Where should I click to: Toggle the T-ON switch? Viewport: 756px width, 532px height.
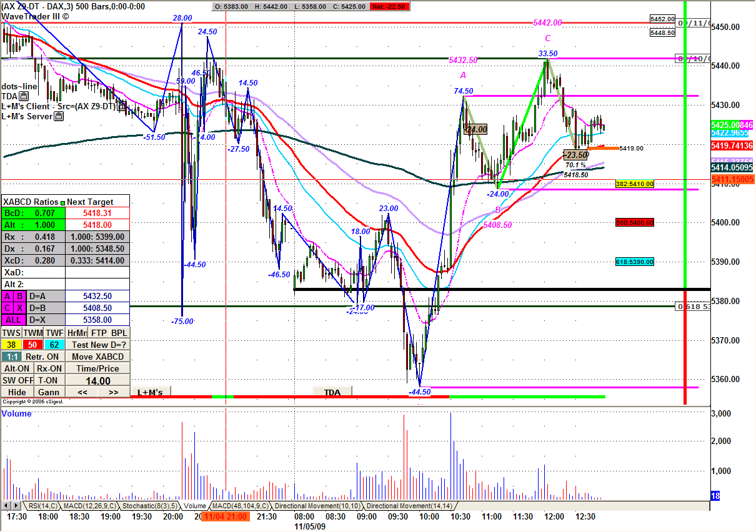click(49, 380)
